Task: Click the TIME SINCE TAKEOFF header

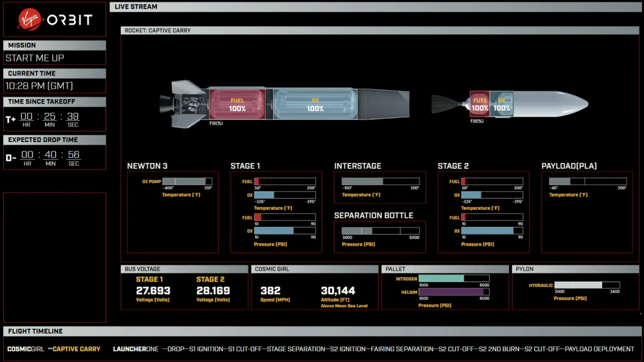Action: coord(54,101)
